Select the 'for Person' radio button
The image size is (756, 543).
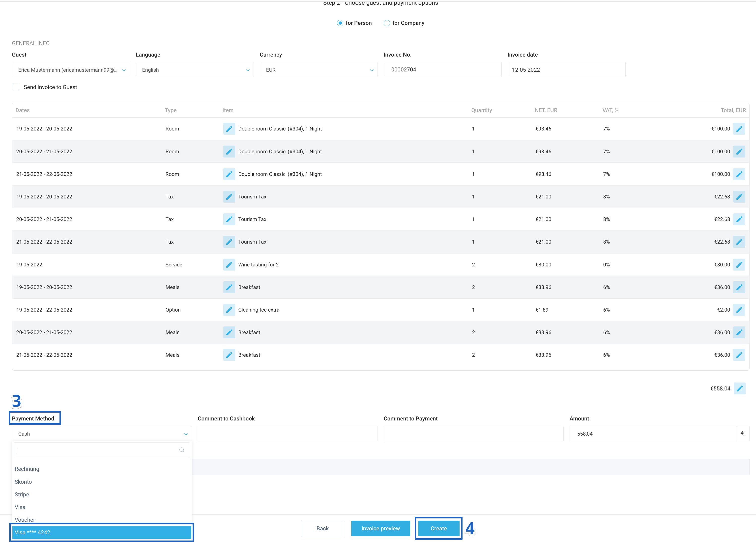tap(340, 23)
